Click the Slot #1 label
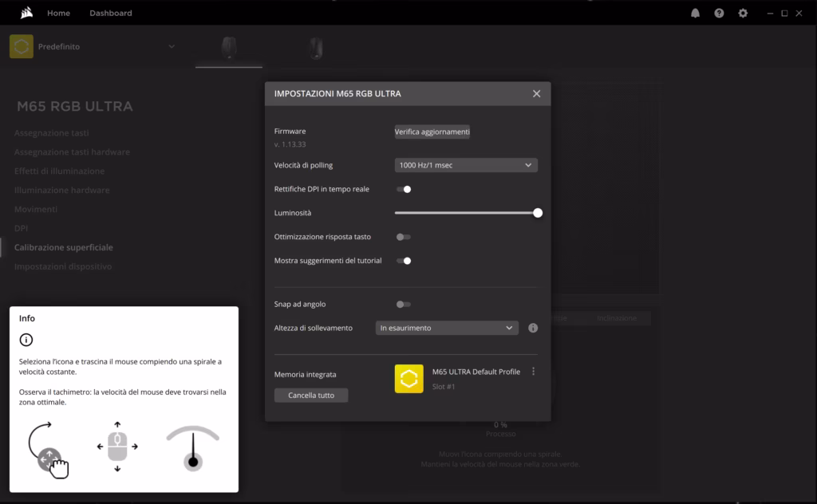The height and width of the screenshot is (504, 817). pos(444,387)
